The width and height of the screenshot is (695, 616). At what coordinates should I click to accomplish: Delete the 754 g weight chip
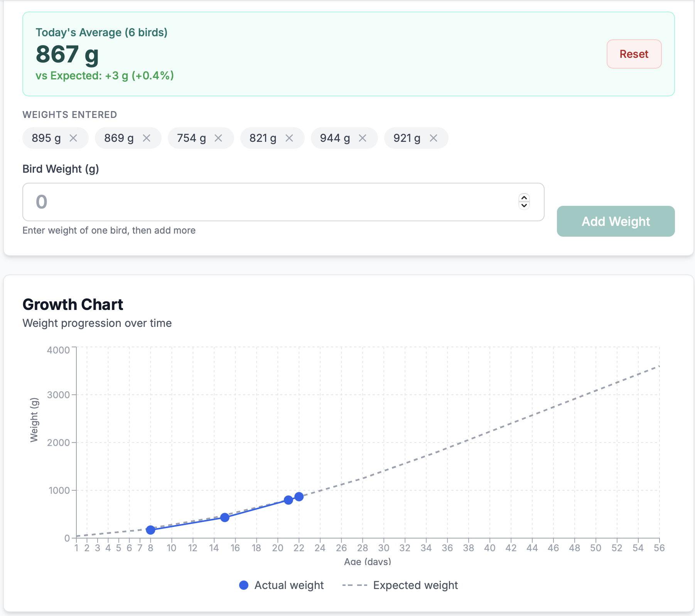tap(218, 138)
